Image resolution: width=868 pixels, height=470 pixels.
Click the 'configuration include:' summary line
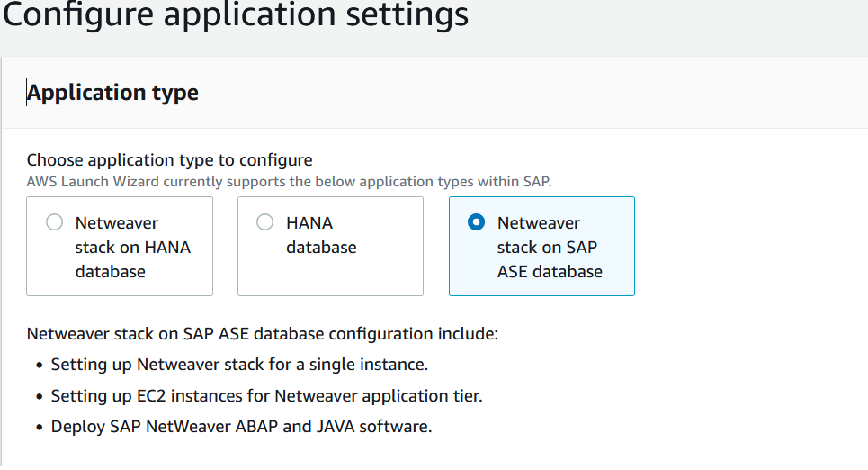click(263, 334)
